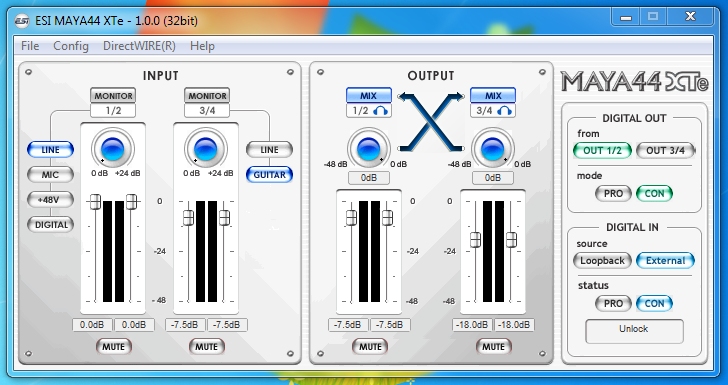
Task: Select GUITAR input for channel 3/4
Action: tap(269, 175)
